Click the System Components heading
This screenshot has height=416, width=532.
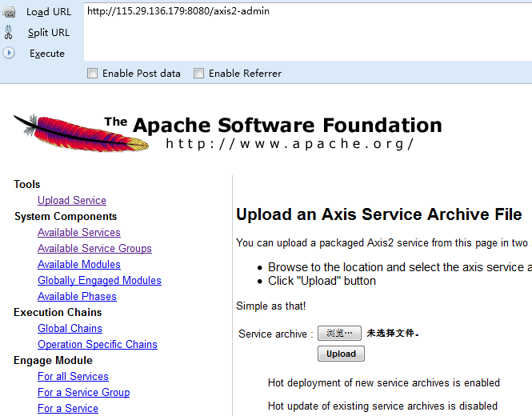pos(66,217)
